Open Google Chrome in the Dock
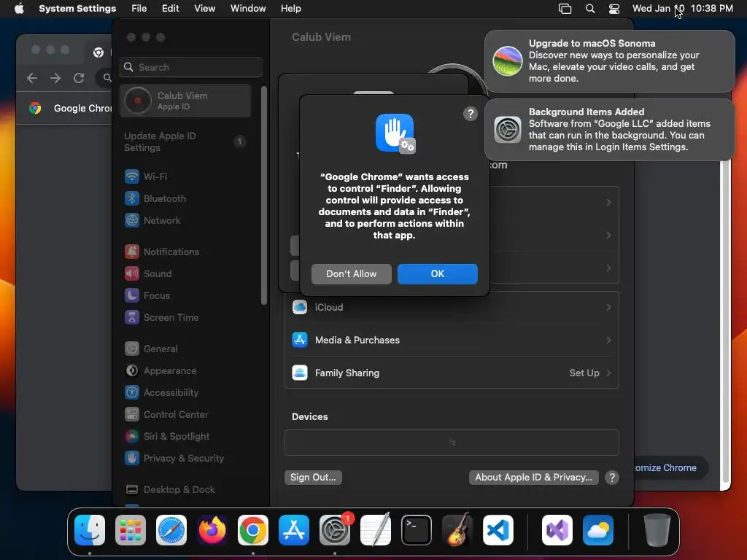Viewport: 747px width, 560px height. (x=253, y=530)
